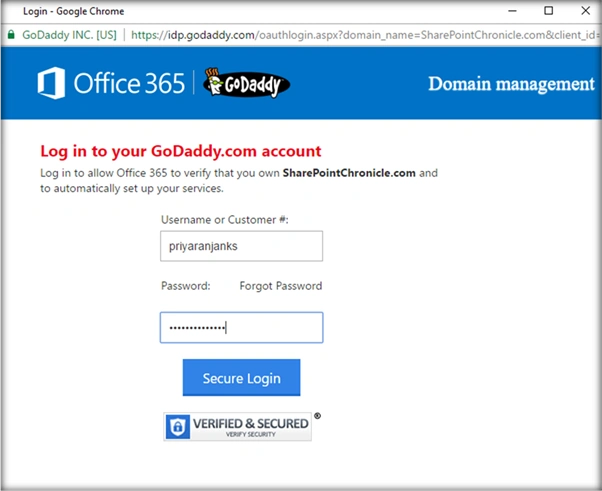Click the 'Password:' label
This screenshot has width=602, height=491.
coord(186,286)
